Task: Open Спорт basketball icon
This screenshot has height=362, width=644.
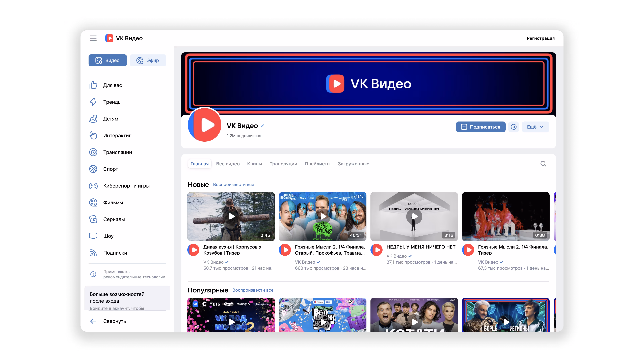Action: (93, 169)
